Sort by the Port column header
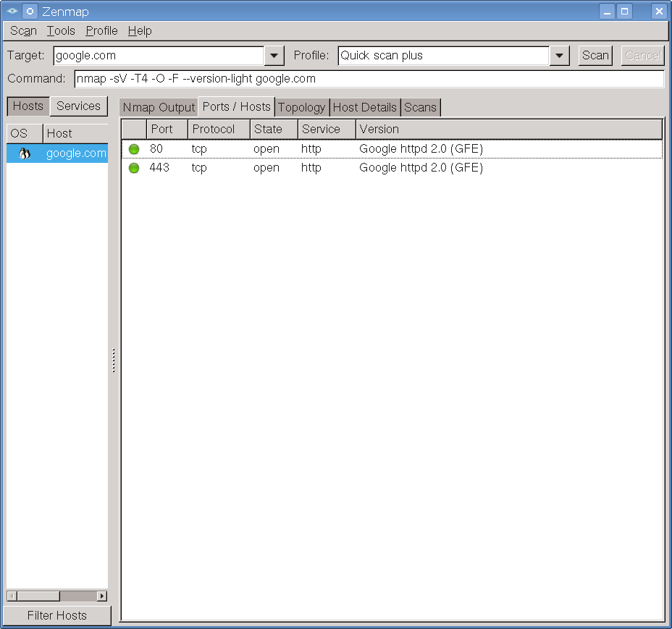 click(x=167, y=130)
